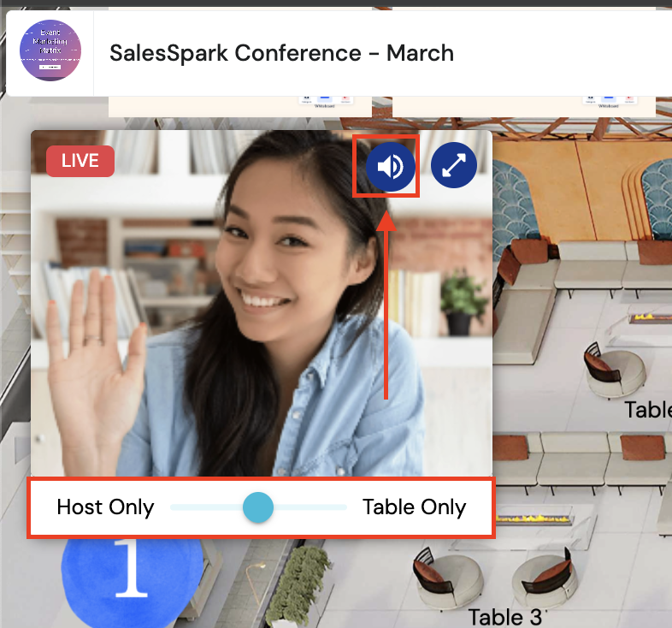Set audio to Table Only
672x628 pixels.
[x=414, y=507]
